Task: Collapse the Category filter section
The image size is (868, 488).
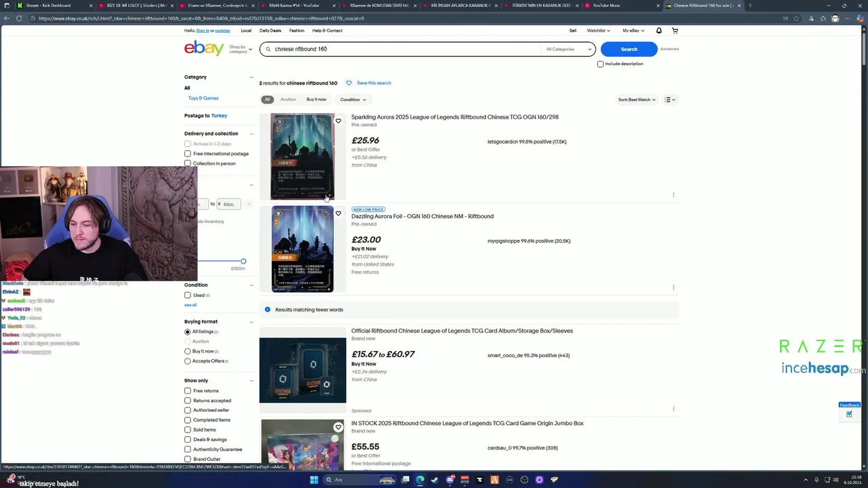Action: (252, 77)
